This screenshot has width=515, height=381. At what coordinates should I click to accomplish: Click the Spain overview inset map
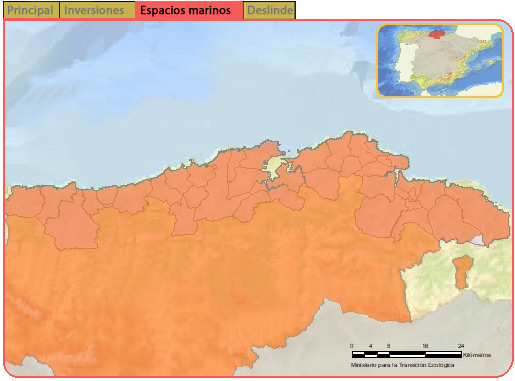coord(440,61)
